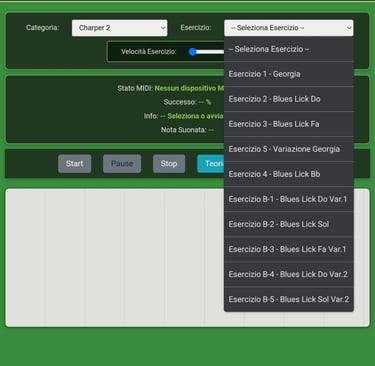Choose Esercizio 5 - Variazione Georgia
This screenshot has width=375, height=366.
(x=289, y=149)
